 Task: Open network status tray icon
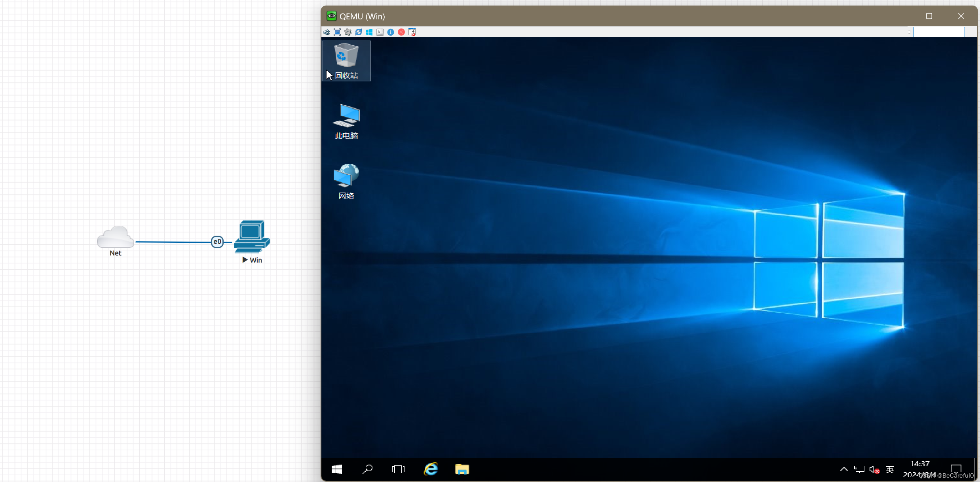point(859,469)
